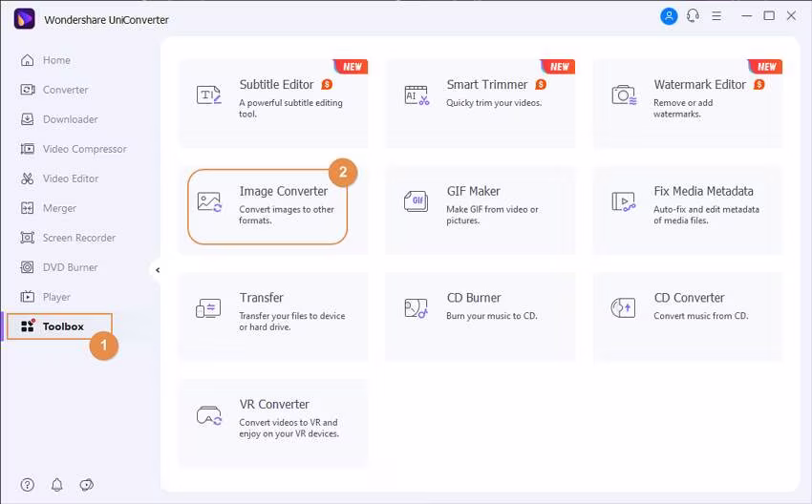Open the headset support icon

pos(693,16)
